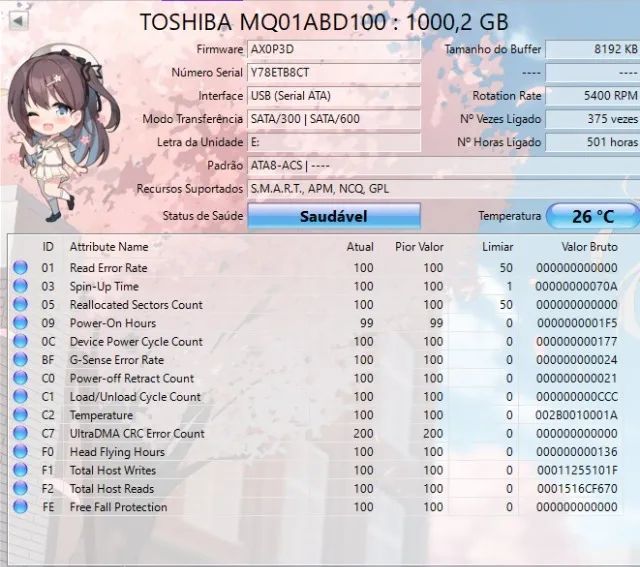Click the Pior Valor column header
640x567 pixels.
(419, 247)
